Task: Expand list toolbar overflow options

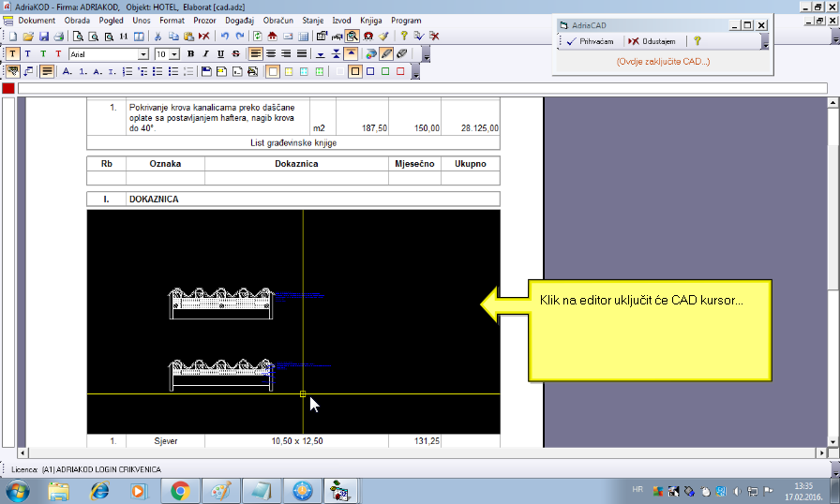Action: [x=415, y=72]
